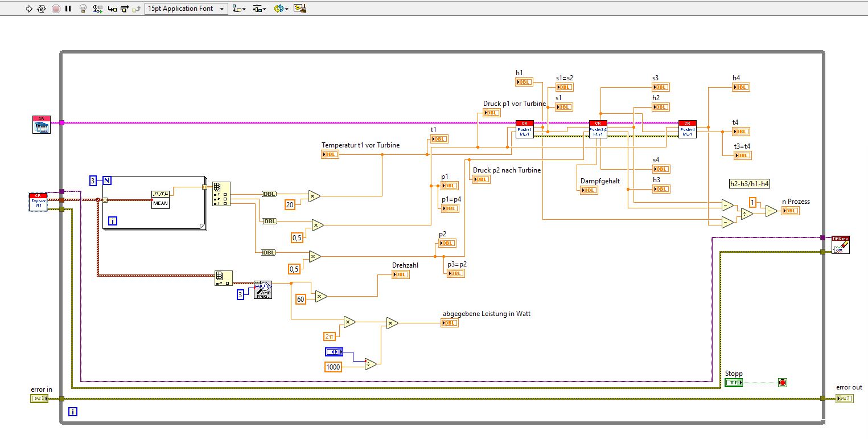Open the Align Objects dropdown
Screen dimensions: 868x439
click(240, 9)
